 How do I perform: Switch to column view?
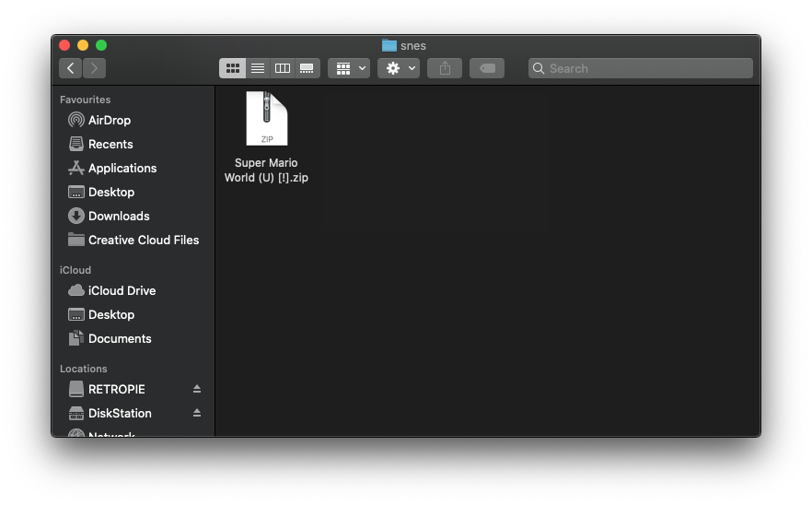tap(283, 68)
